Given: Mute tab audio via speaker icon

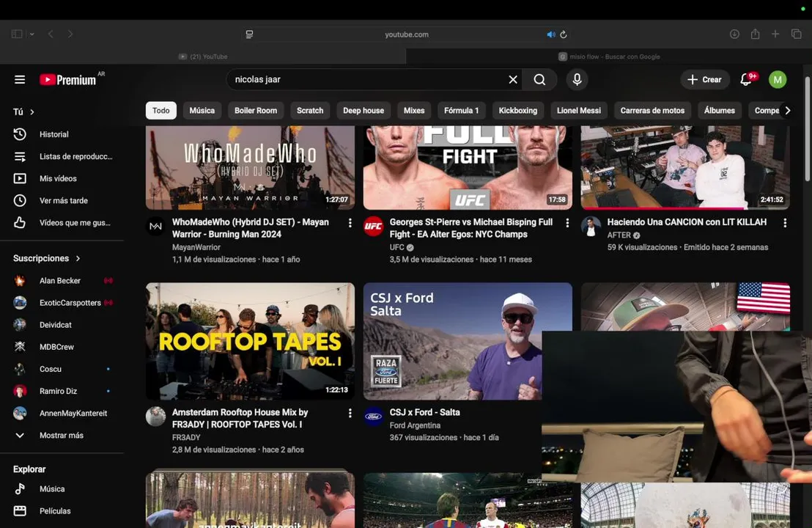Looking at the screenshot, I should pos(550,34).
